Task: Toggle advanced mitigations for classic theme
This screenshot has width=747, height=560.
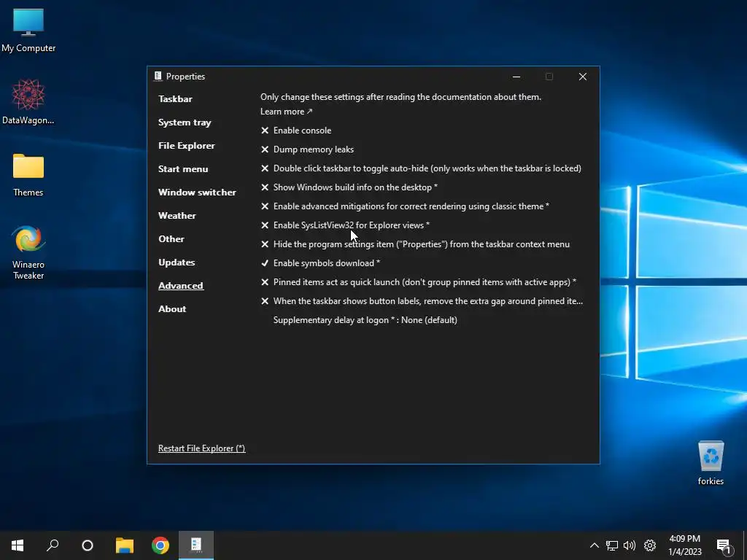Action: [x=405, y=206]
